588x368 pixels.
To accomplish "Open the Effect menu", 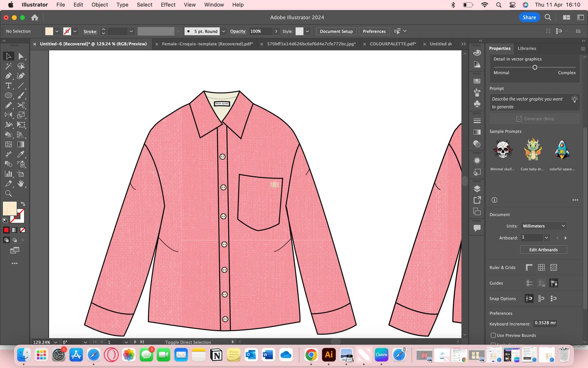I will click(168, 5).
